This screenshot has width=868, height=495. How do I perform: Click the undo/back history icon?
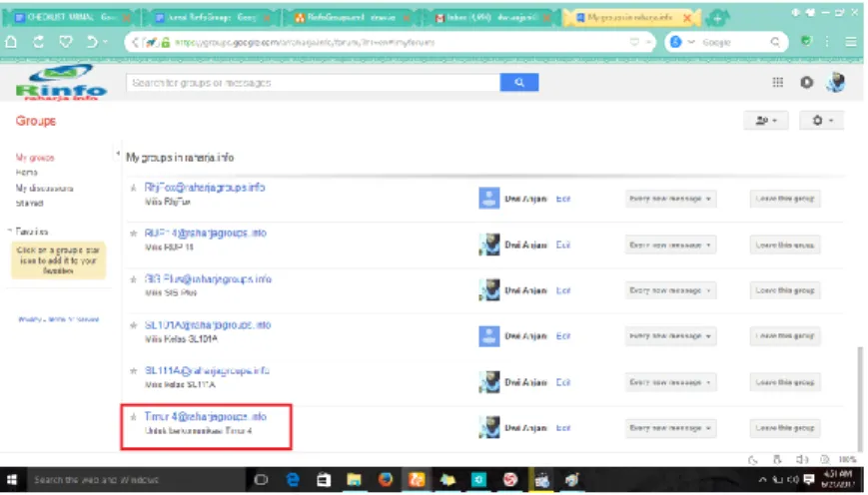[x=93, y=42]
